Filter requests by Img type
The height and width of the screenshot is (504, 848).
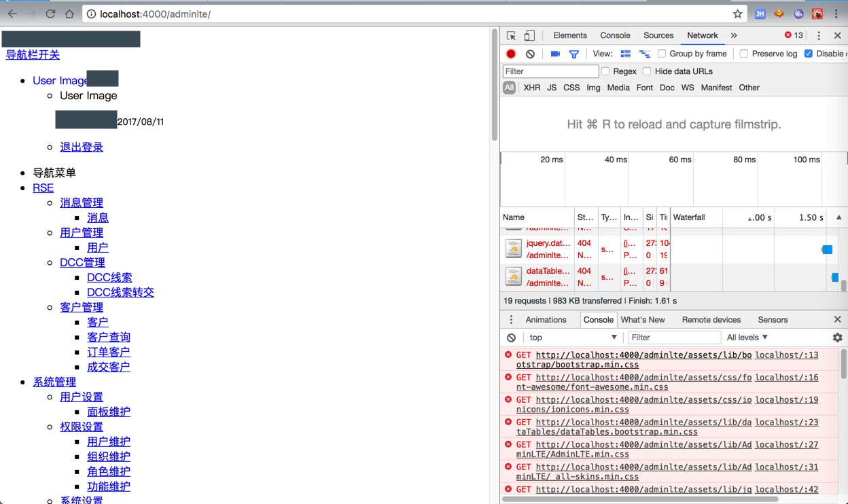pyautogui.click(x=593, y=88)
